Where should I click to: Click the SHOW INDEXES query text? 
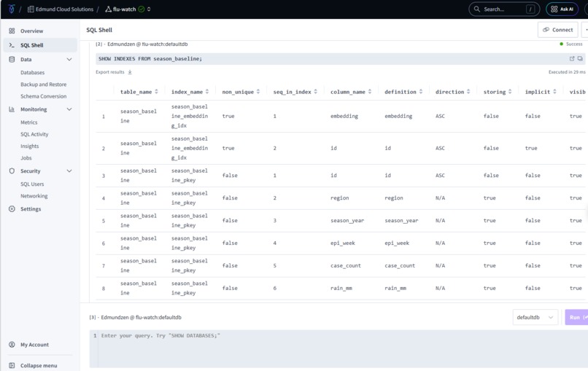[x=150, y=58]
